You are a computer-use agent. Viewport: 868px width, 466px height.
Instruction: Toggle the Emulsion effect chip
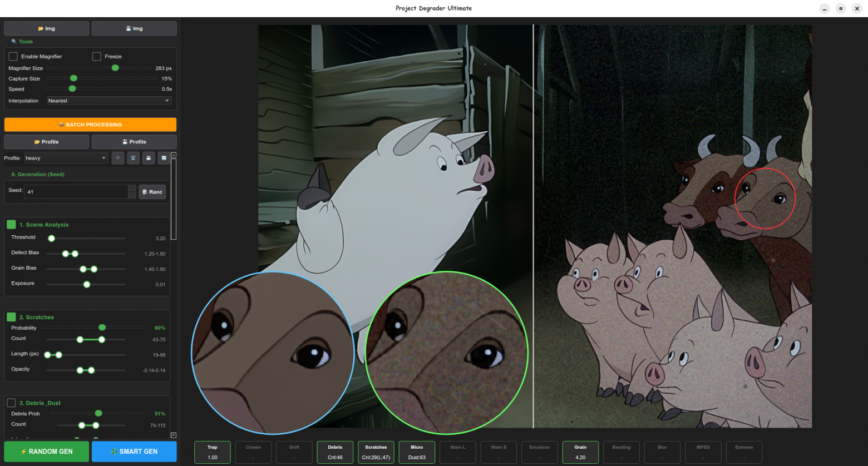tap(540, 452)
